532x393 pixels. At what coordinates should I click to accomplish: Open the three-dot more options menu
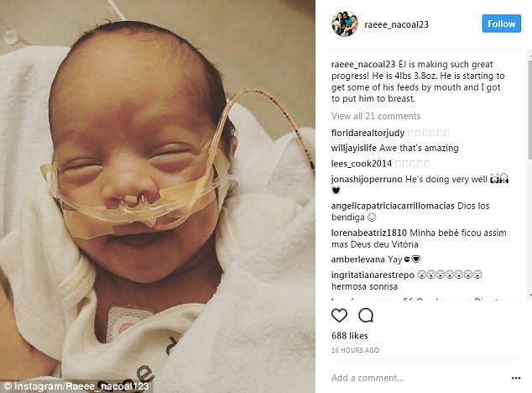516,378
